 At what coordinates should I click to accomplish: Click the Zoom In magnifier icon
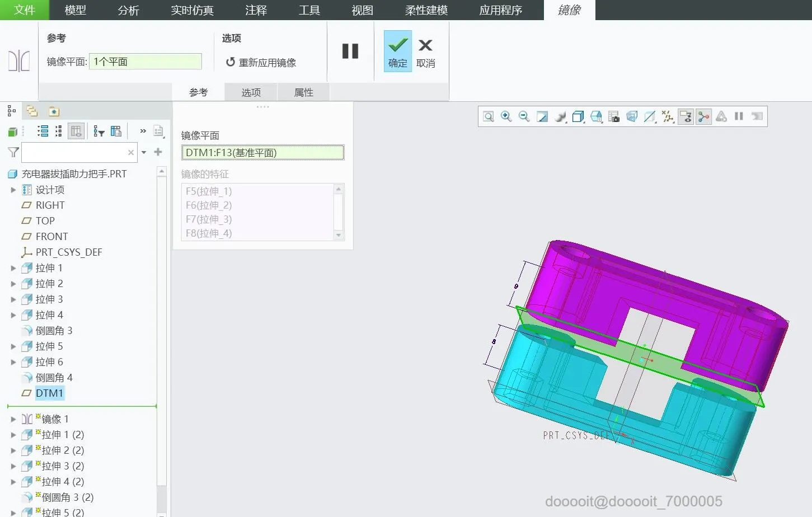coord(506,116)
